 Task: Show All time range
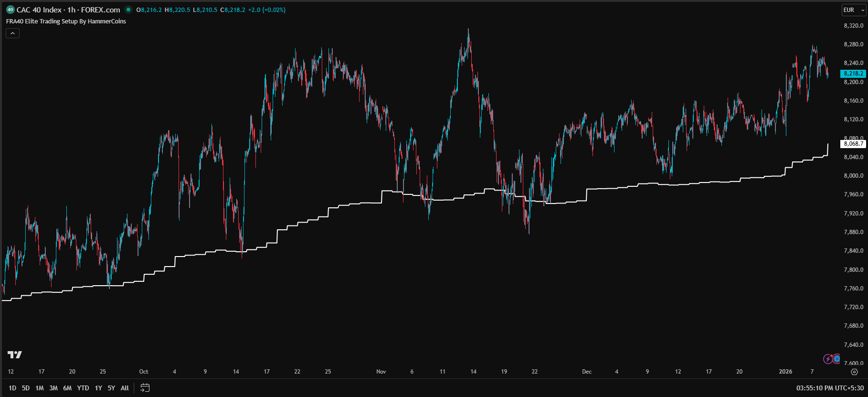(125, 388)
